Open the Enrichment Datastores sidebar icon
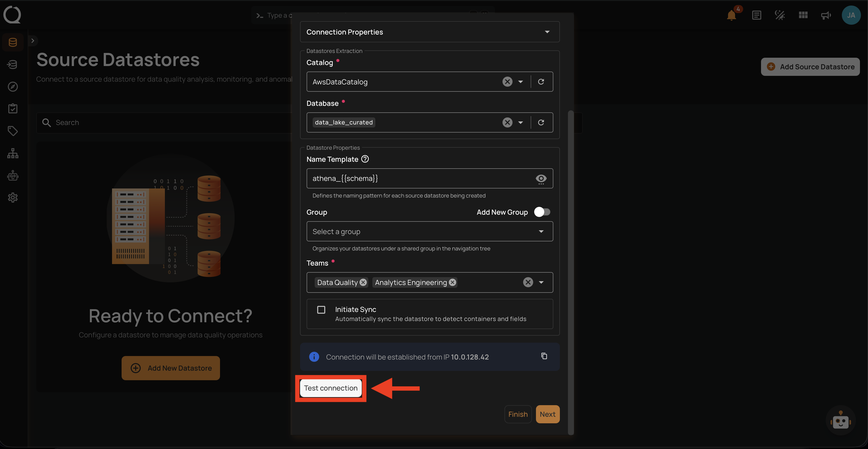The height and width of the screenshot is (449, 868). pyautogui.click(x=13, y=65)
